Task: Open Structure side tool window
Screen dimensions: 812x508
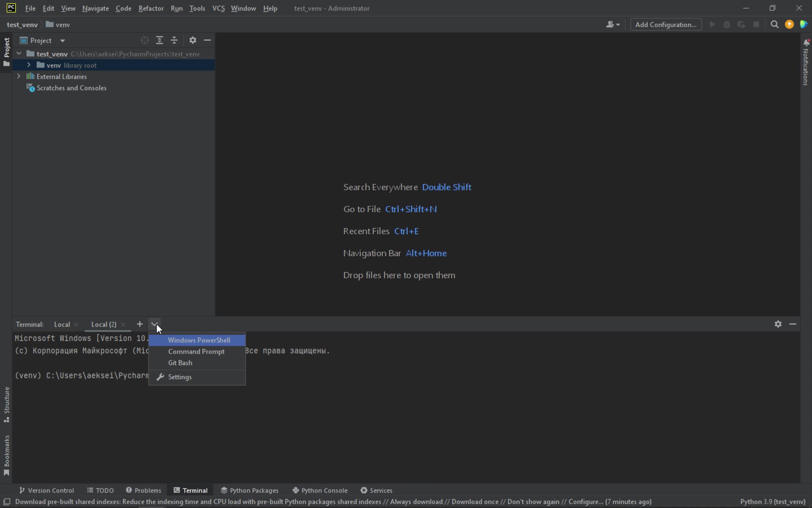Action: pyautogui.click(x=6, y=404)
